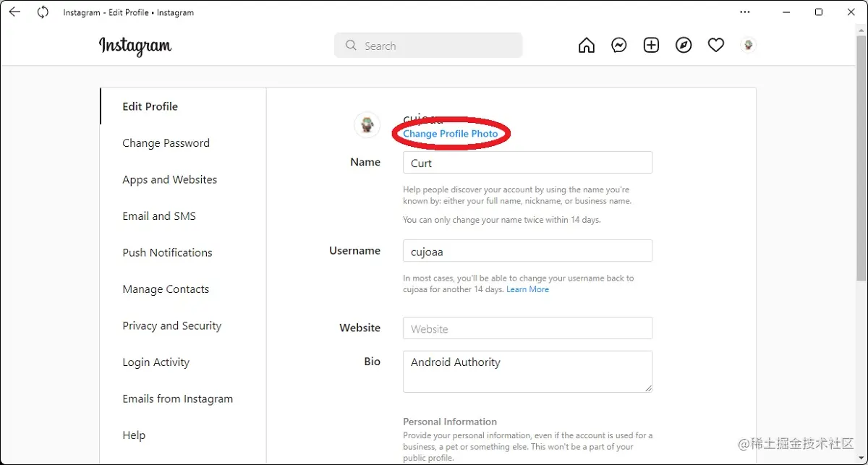
Task: Click the Instagram logo
Action: point(135,46)
